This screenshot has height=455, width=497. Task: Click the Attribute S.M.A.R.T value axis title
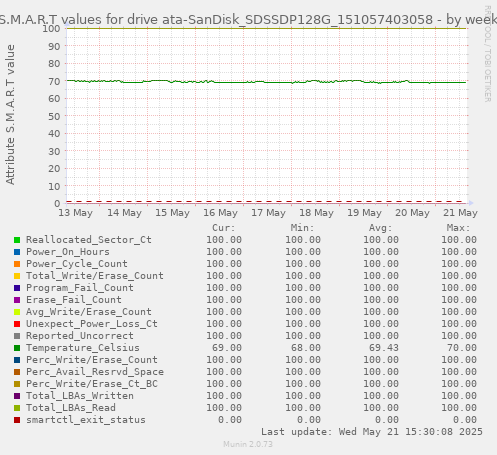pos(10,115)
